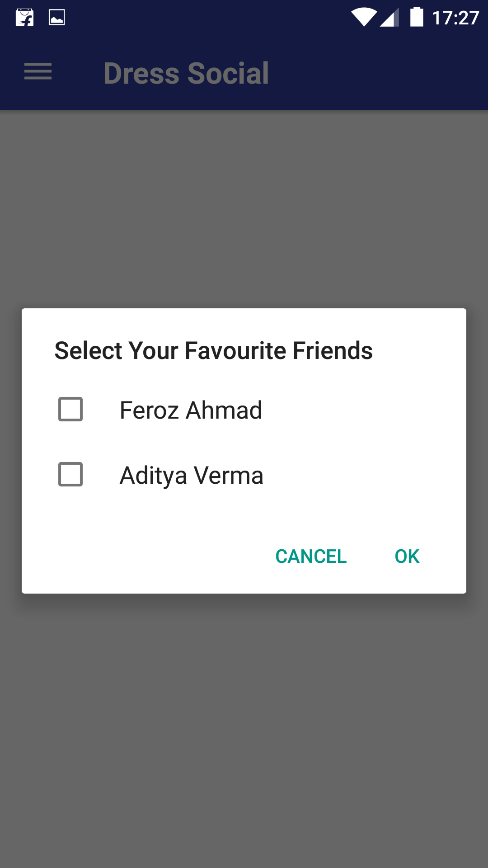488x868 pixels.
Task: Check the Aditya Verma checkbox
Action: (70, 475)
